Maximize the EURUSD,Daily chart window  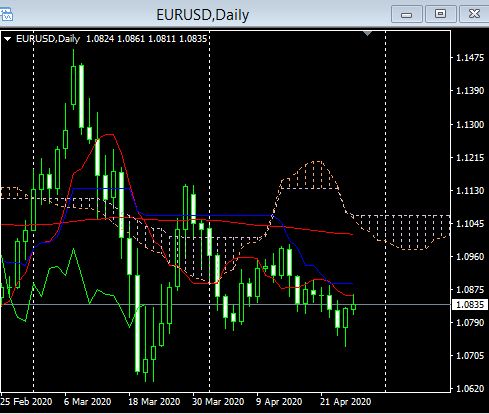pos(440,14)
